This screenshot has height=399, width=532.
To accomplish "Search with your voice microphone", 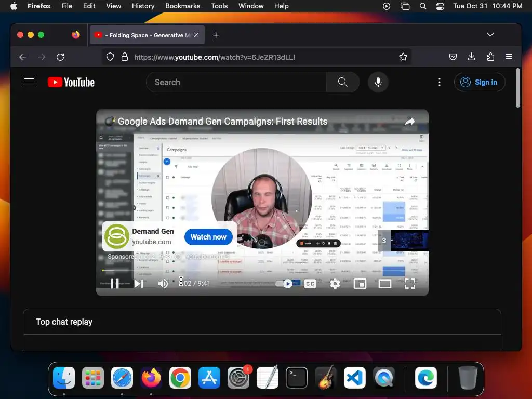I will click(378, 82).
